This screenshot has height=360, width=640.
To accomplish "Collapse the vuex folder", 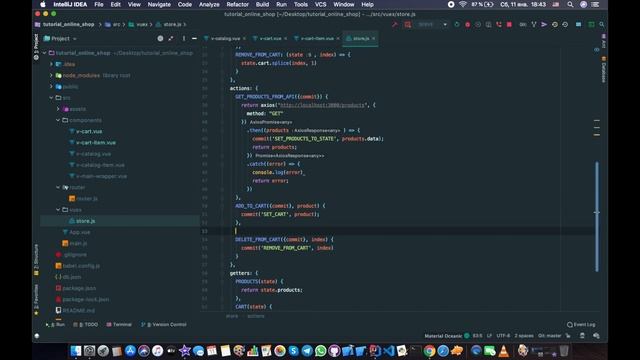I will [58, 209].
